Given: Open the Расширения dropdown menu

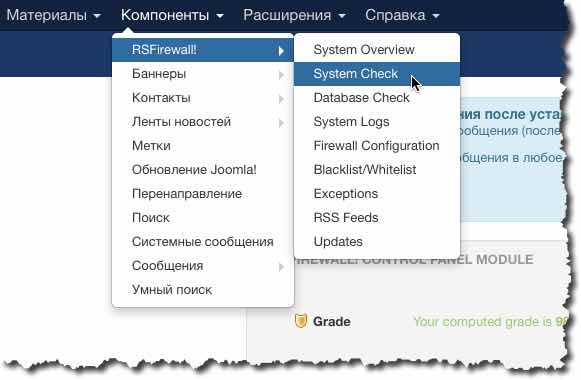Looking at the screenshot, I should pos(294,15).
